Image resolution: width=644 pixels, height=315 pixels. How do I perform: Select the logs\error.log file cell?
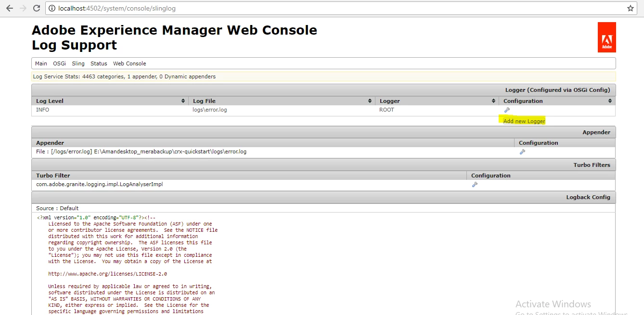(x=210, y=110)
